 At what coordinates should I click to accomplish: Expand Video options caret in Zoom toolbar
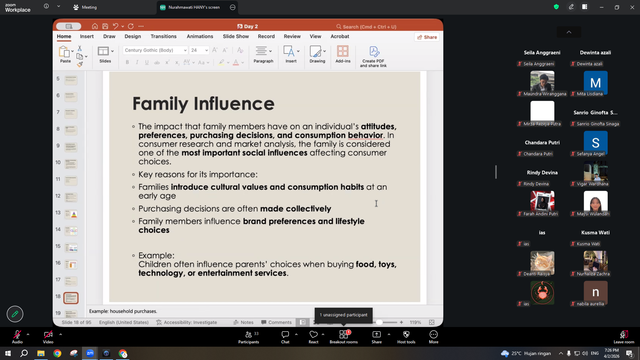click(x=60, y=334)
